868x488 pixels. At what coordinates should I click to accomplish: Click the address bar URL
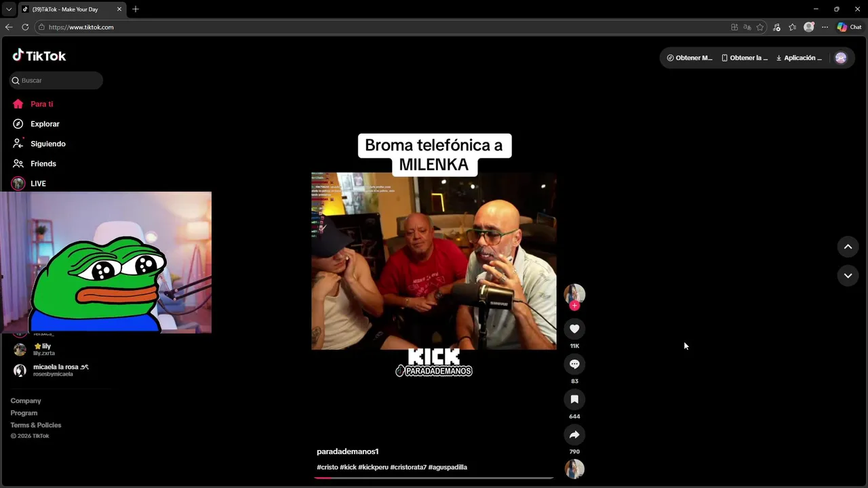tap(81, 27)
